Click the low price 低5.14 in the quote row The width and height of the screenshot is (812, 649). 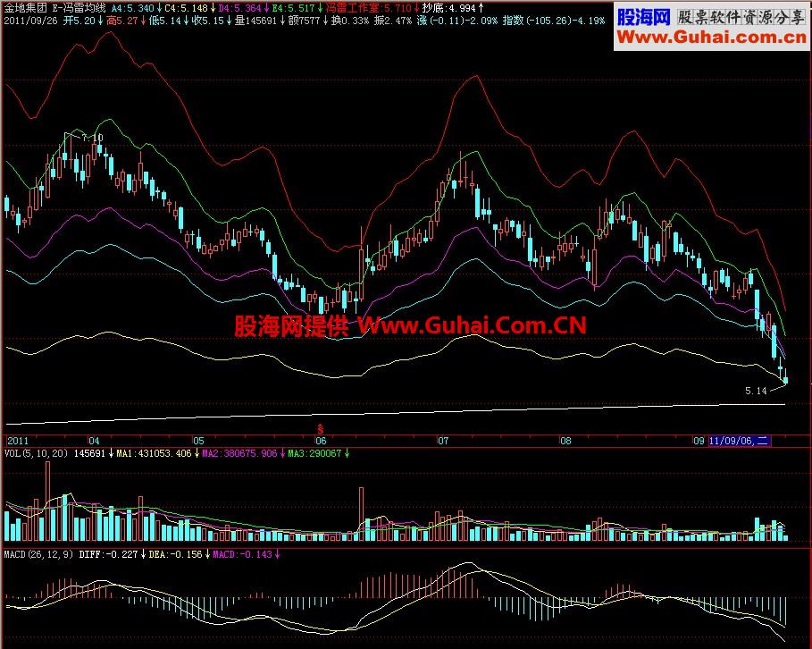(164, 21)
